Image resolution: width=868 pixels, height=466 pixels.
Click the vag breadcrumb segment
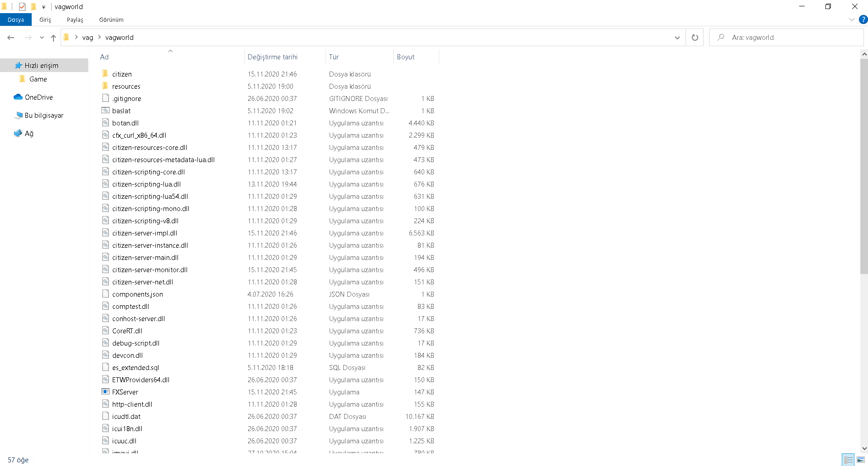(x=88, y=38)
